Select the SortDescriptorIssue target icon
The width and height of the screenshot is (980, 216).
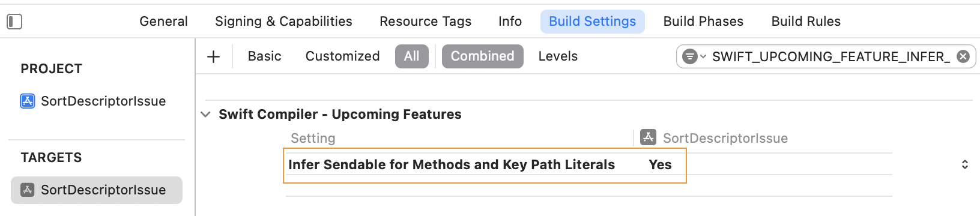[28, 190]
